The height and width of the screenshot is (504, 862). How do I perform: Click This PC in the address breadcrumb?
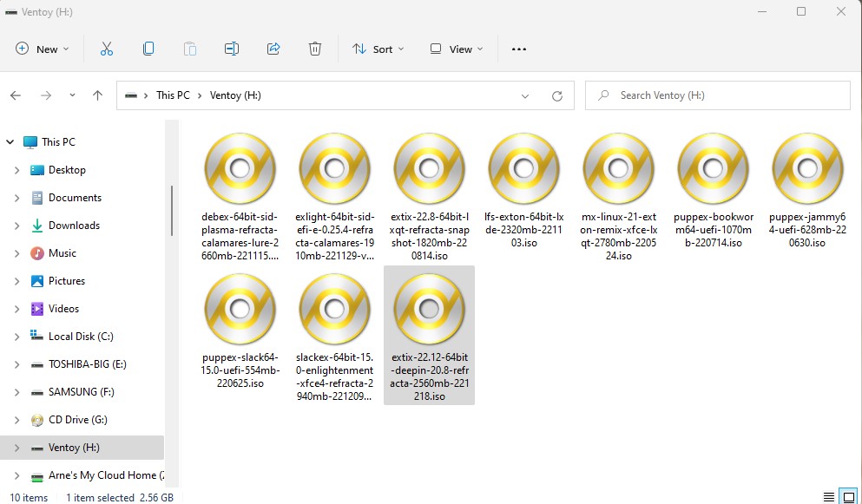point(173,95)
